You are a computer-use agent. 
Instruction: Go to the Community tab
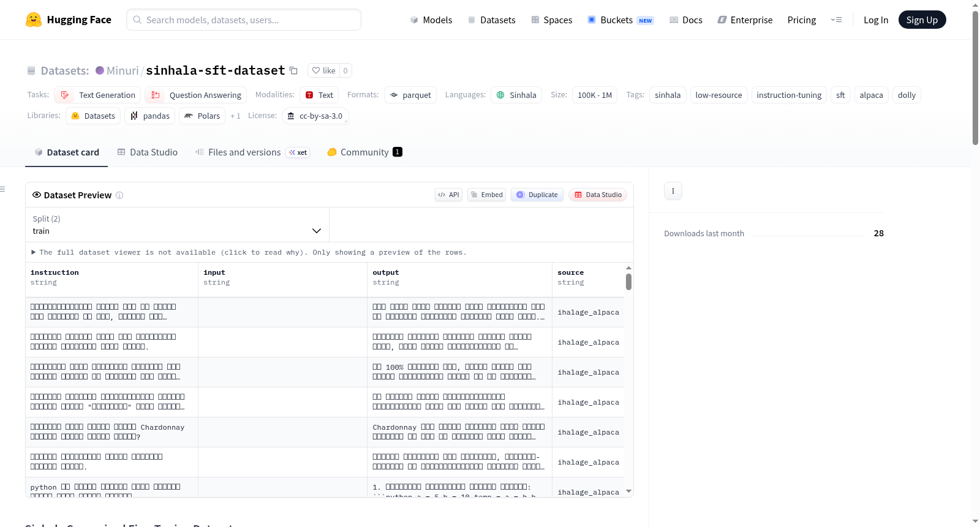[x=364, y=152]
